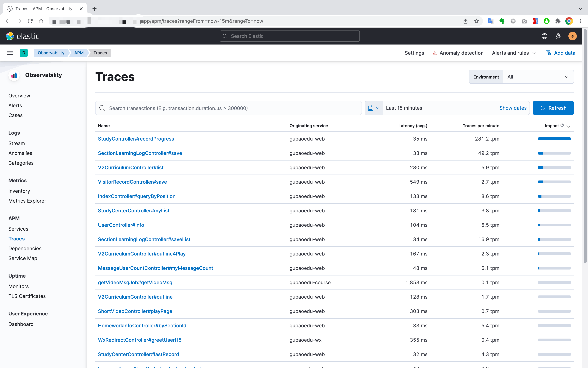Open the Chrome profile icon

[x=569, y=21]
